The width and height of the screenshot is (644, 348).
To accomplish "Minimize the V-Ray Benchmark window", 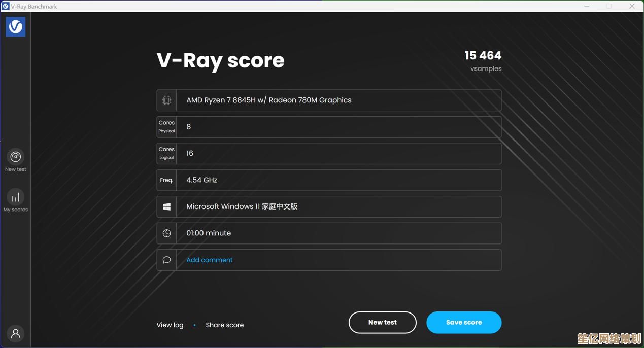I will [x=587, y=6].
